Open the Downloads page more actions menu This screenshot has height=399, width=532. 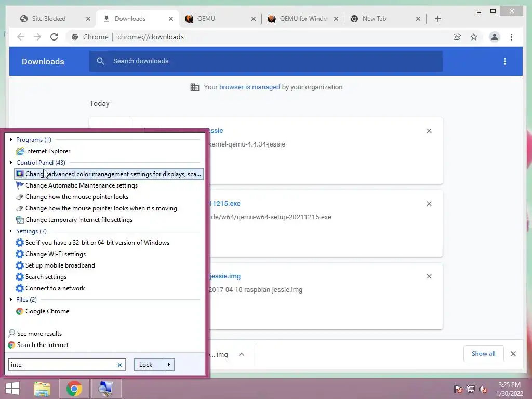tap(505, 61)
